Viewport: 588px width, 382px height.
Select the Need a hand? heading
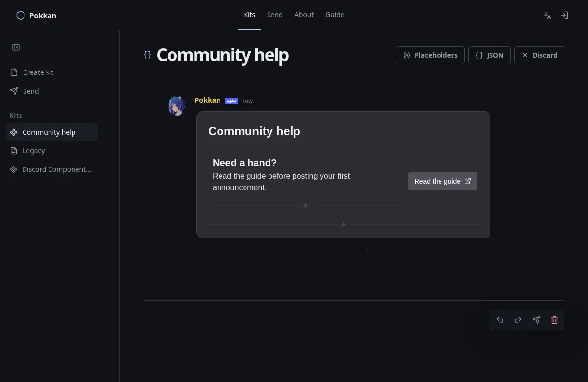click(x=245, y=163)
